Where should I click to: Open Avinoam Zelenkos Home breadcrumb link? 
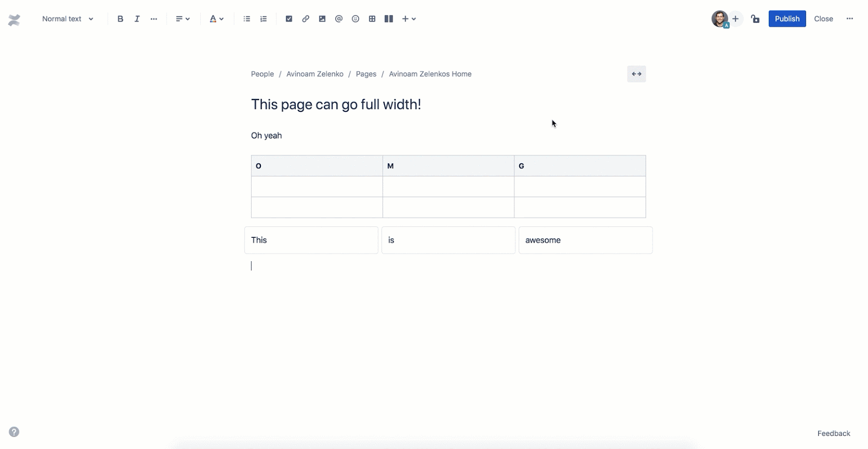click(430, 74)
